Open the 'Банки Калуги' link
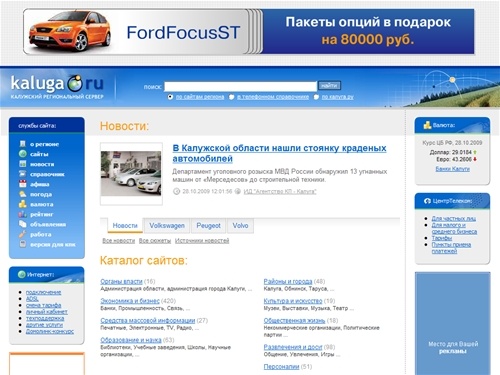The height and width of the screenshot is (375, 500). [x=453, y=169]
